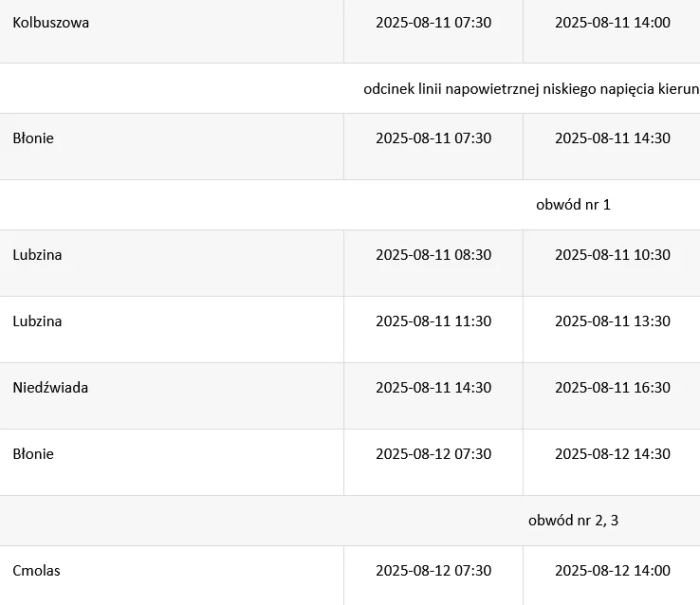This screenshot has width=700, height=605.
Task: Click the 2025-08-11 16:30 end time
Action: coord(612,388)
